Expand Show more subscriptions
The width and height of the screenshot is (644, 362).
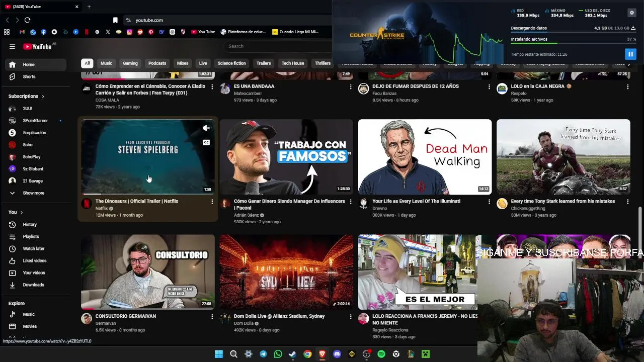pyautogui.click(x=35, y=193)
